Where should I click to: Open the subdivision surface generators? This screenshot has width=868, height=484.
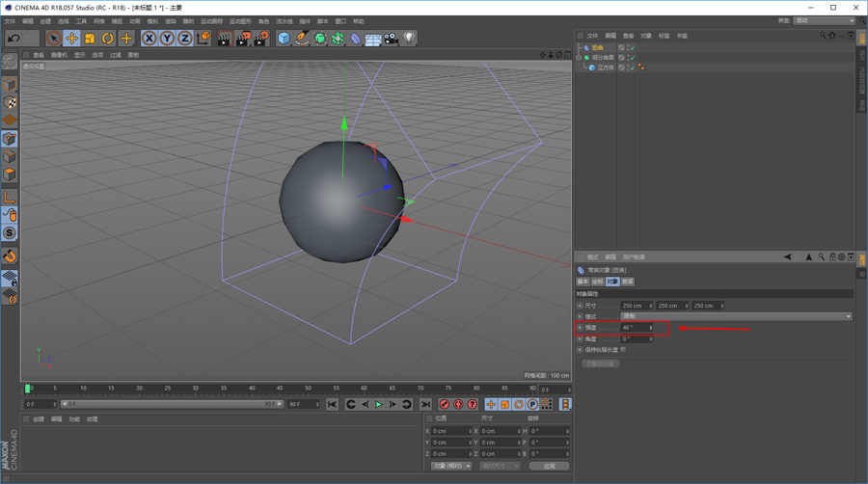coord(320,39)
